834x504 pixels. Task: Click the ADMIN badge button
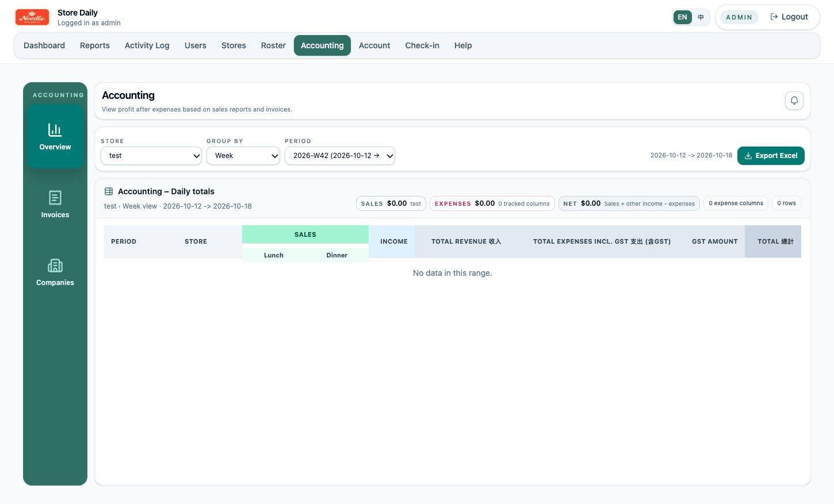pos(739,17)
